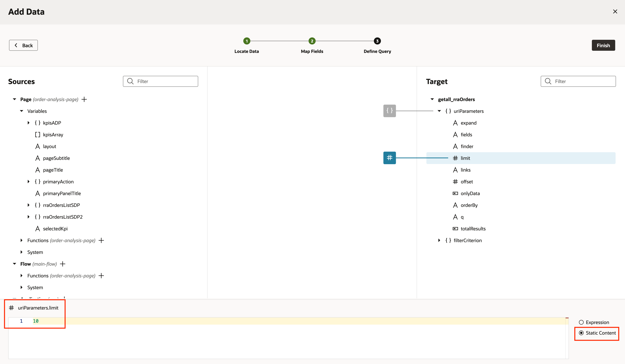Click the string type icon beside pageTitle
This screenshot has width=625, height=364.
(37, 170)
